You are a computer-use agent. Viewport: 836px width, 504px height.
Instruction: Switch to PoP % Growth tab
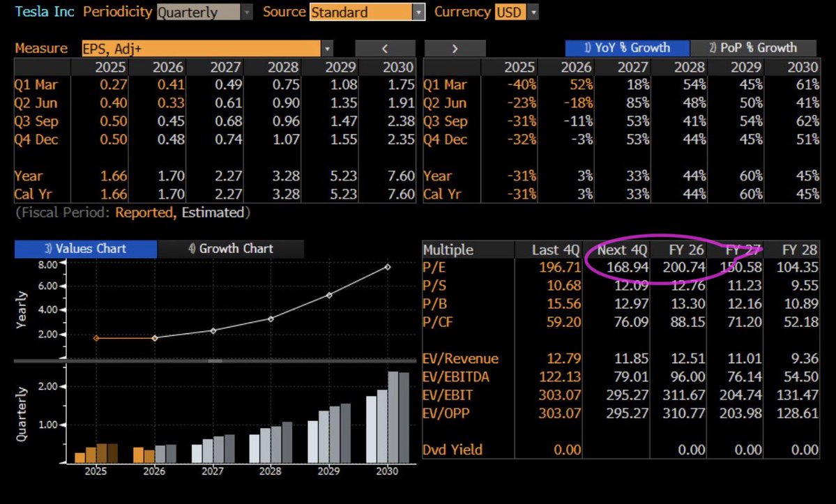coord(752,48)
